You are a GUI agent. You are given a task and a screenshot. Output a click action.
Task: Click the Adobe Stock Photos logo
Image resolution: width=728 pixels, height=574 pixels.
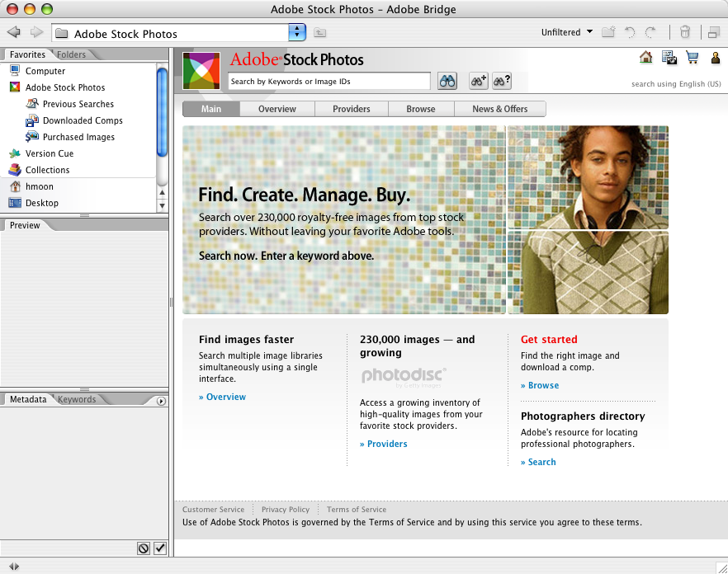[x=201, y=71]
